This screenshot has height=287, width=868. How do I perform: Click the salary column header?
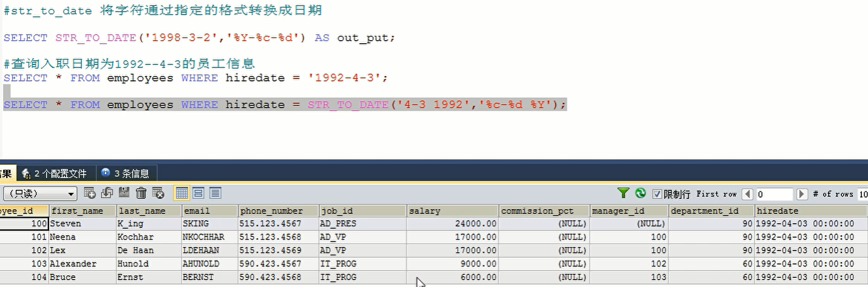tap(452, 210)
